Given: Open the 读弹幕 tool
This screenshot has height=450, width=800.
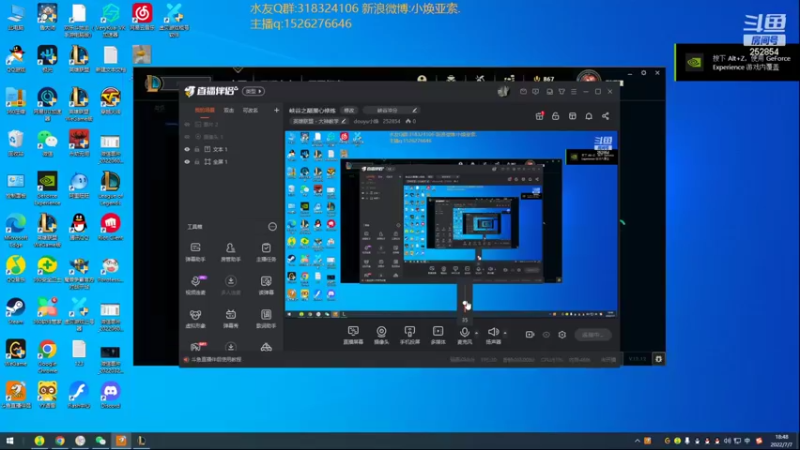Looking at the screenshot, I should [x=266, y=285].
